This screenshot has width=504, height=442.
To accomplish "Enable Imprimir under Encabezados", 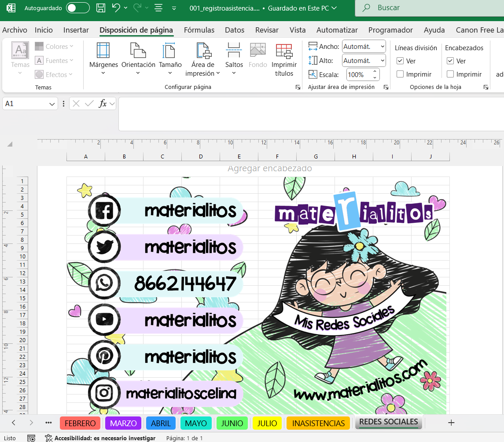I will pyautogui.click(x=450, y=74).
